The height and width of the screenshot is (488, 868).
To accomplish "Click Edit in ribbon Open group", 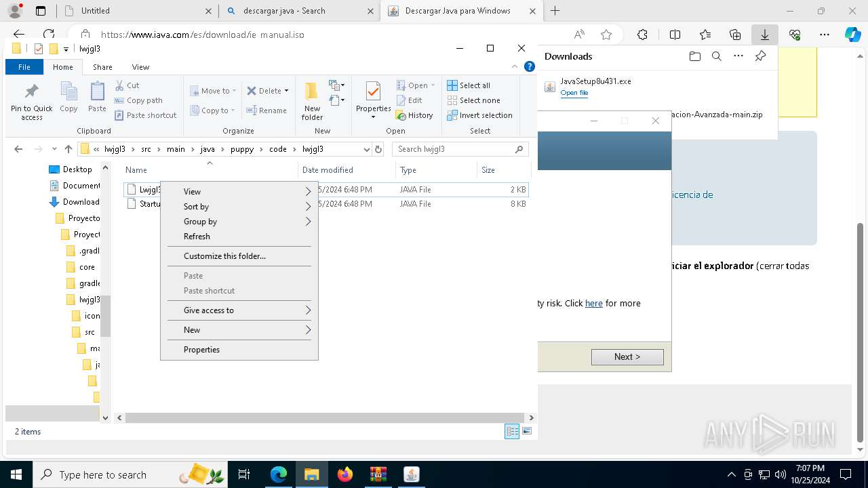I will pos(409,100).
